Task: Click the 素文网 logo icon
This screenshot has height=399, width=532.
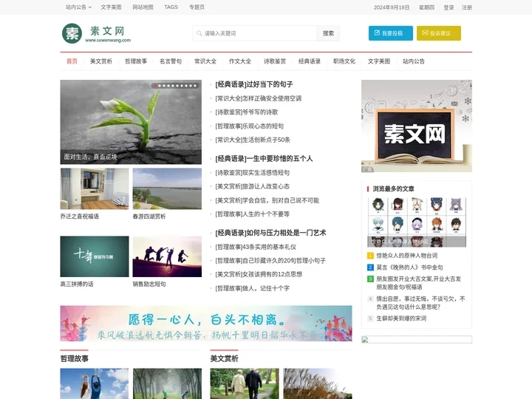Action: (72, 33)
